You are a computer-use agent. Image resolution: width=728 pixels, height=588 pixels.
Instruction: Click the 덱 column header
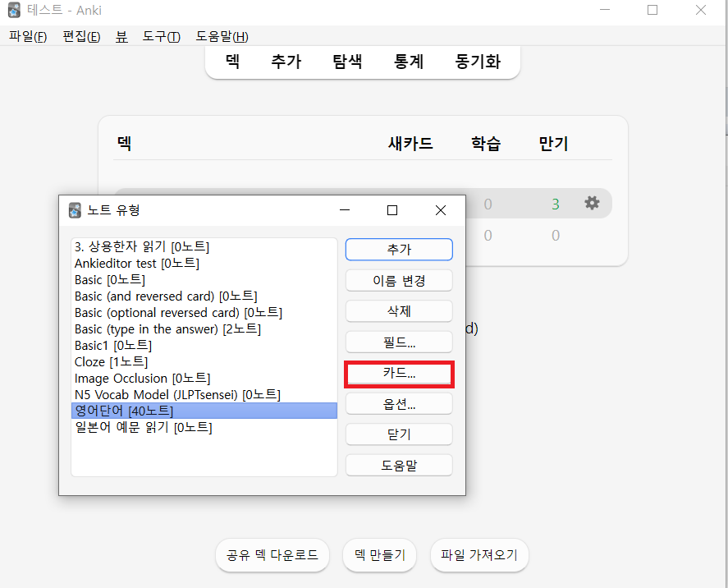coord(124,143)
